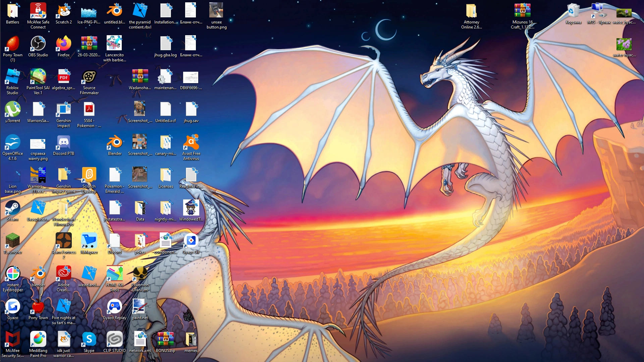Click the Roblox Studio shortcut
Screen dimensions: 644x362
(12, 77)
